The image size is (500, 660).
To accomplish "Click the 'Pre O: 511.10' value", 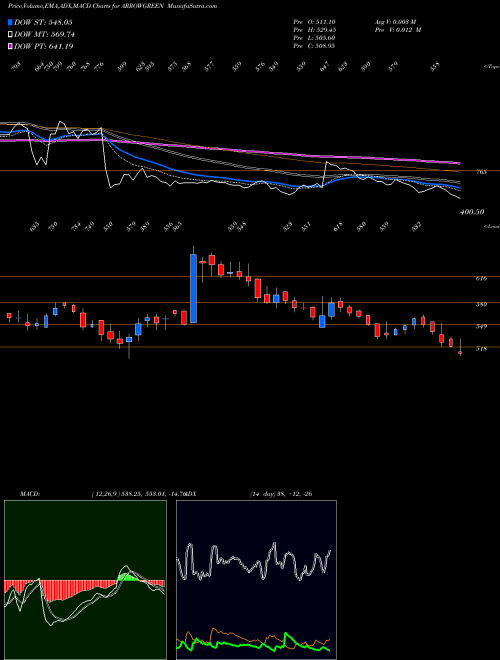I will point(314,22).
